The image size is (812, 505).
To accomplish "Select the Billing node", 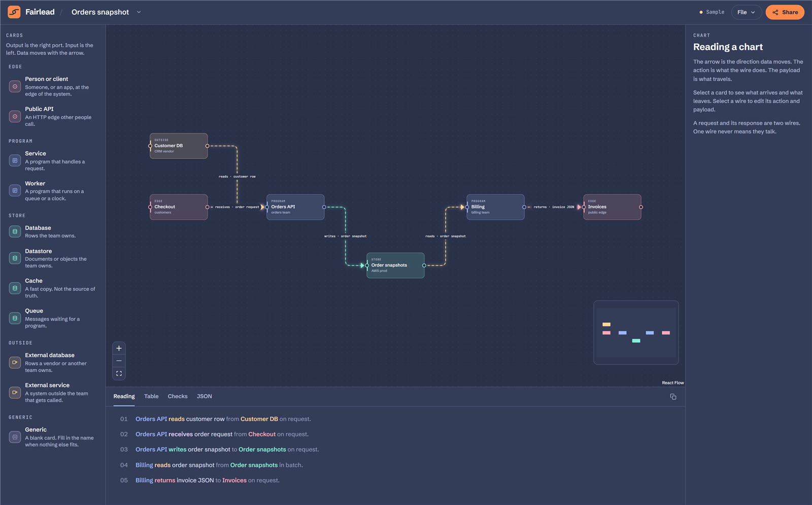I will [495, 207].
